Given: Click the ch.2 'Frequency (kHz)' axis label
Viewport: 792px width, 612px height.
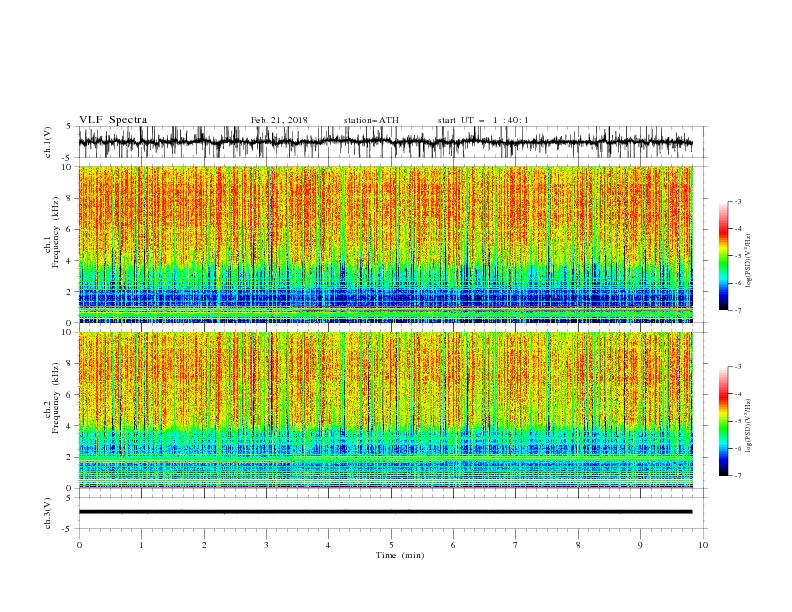Looking at the screenshot, I should pos(55,398).
